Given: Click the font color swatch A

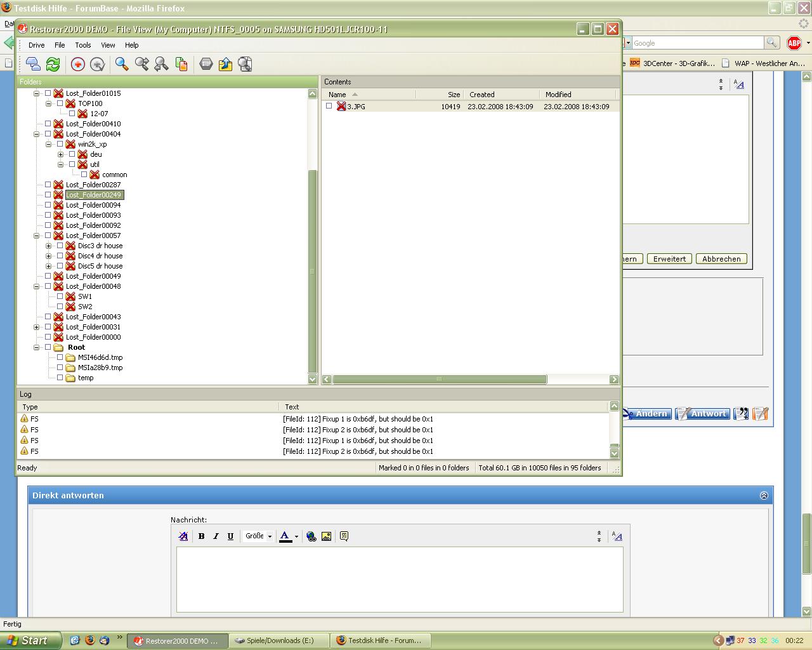Looking at the screenshot, I should (285, 536).
